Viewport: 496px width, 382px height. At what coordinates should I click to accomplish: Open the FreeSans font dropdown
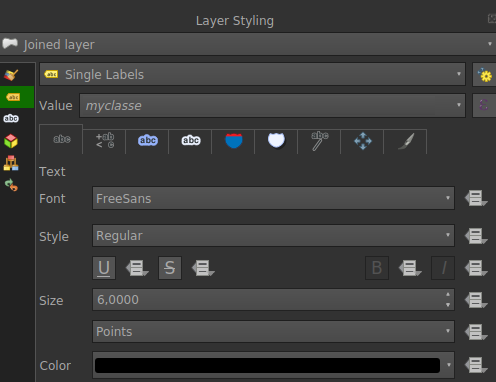pos(273,198)
